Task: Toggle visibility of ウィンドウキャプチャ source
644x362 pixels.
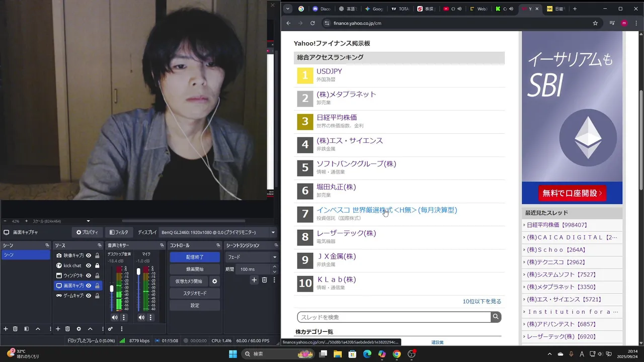Action: 89,276
